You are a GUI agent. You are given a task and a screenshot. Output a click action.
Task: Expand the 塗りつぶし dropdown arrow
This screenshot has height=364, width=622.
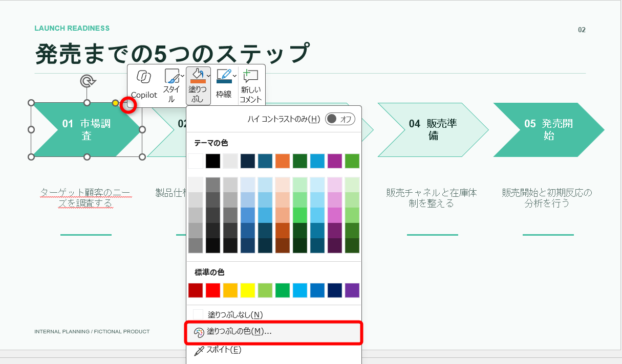(208, 76)
